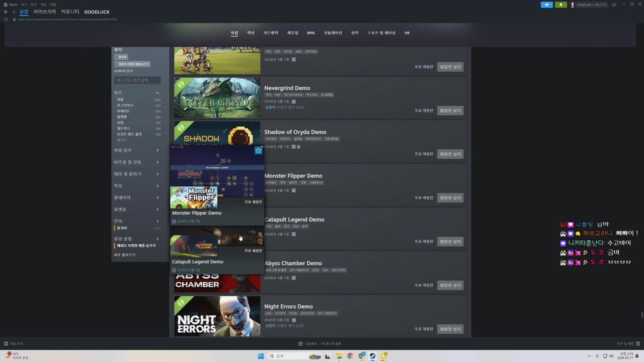Install the Nevergrind Demo

pos(450,111)
